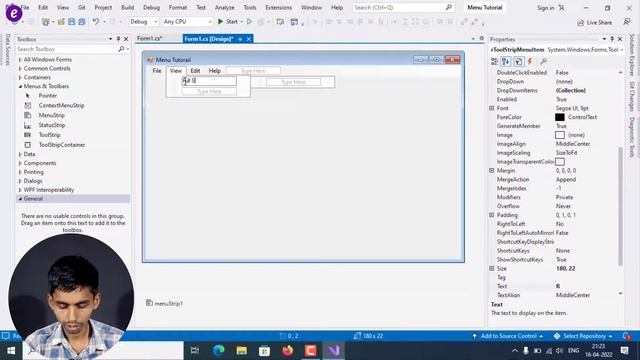Click the Categorized icon in Properties
This screenshot has width=640, height=360.
(494, 61)
